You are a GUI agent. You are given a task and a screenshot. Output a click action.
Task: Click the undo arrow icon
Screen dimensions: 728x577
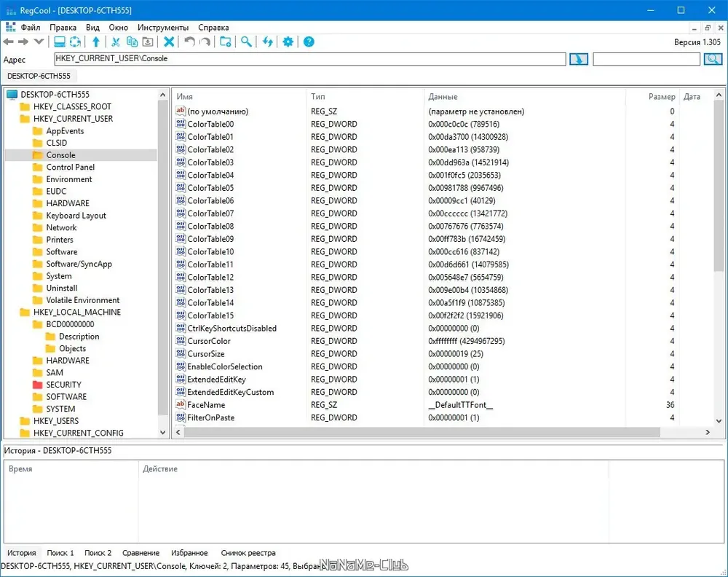[189, 42]
